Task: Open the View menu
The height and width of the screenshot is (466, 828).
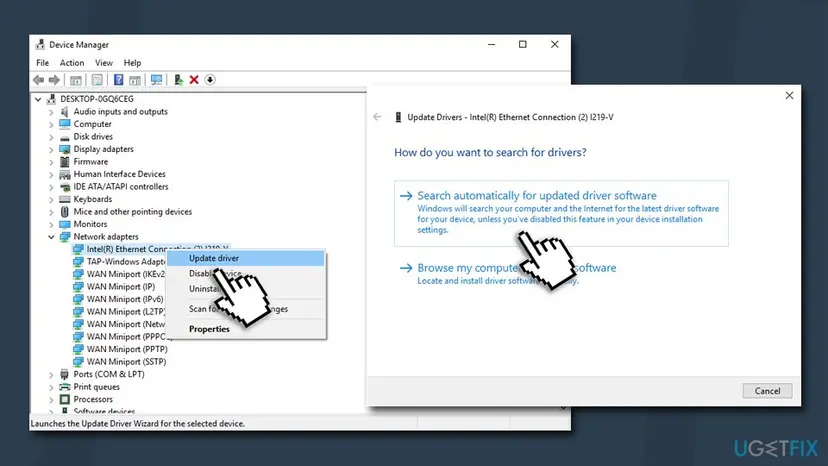Action: [x=104, y=62]
